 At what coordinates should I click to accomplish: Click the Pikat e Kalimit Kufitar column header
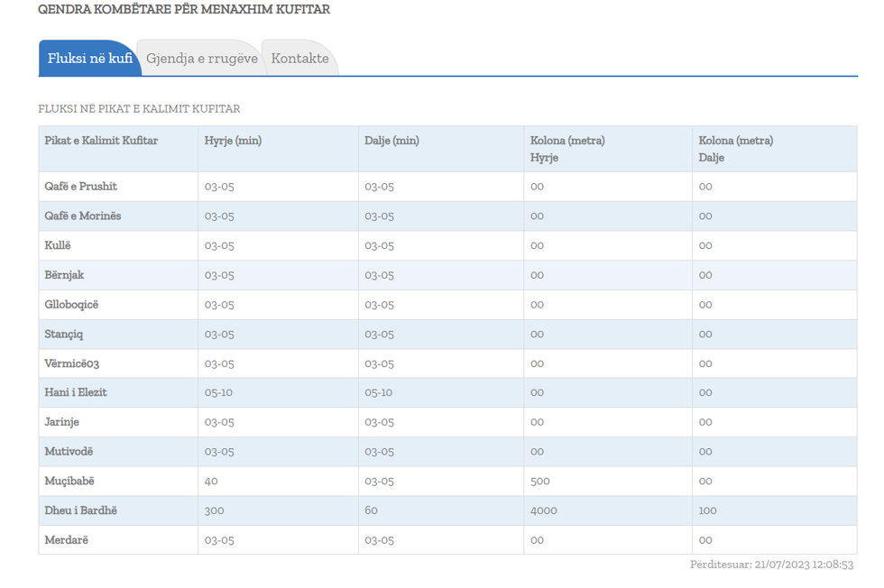101,141
